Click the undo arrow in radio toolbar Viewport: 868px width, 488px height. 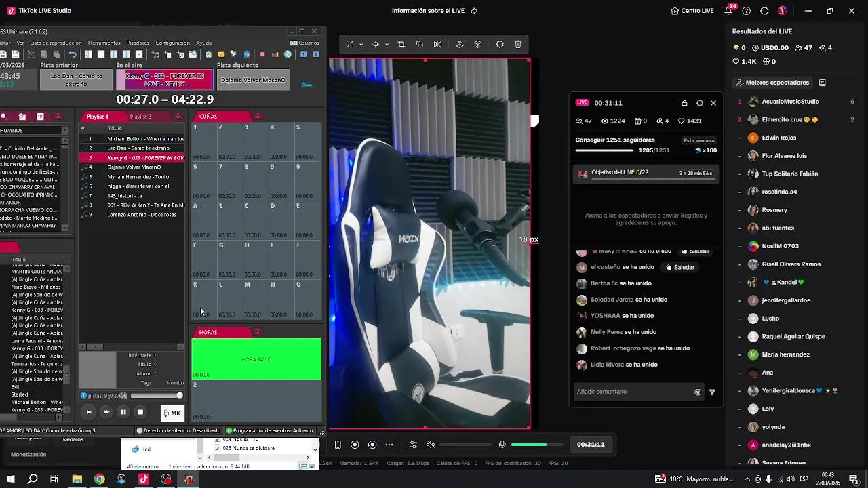click(73, 54)
